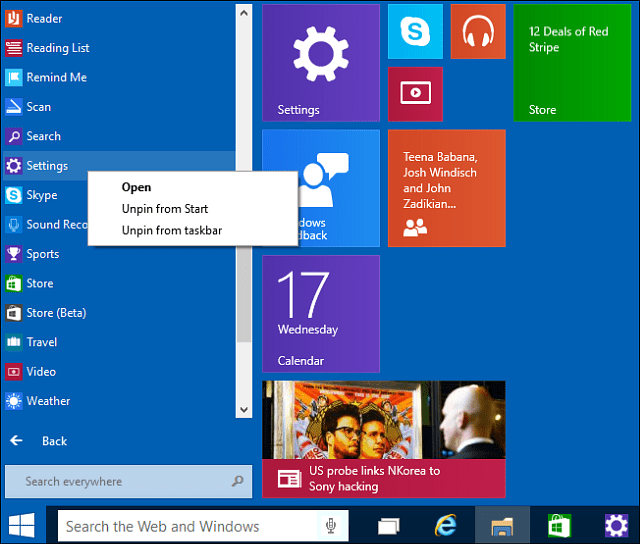Launch Internet Explorer from the taskbar

pyautogui.click(x=445, y=526)
